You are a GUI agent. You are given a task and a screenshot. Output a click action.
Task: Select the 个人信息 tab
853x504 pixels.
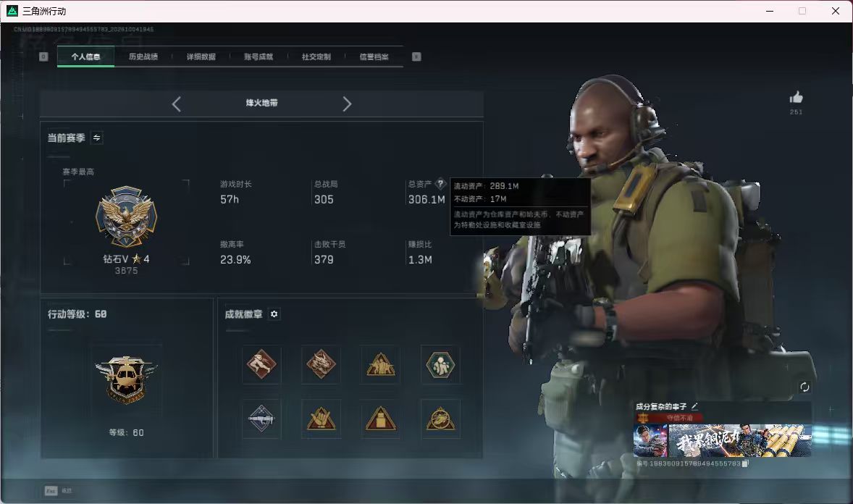tap(85, 56)
